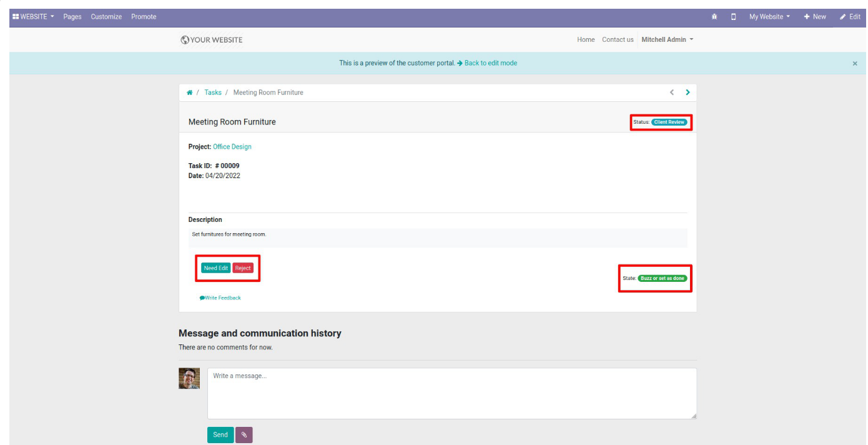Viewport: 868px width, 445px height.
Task: Open the Promote menu
Action: tap(144, 16)
